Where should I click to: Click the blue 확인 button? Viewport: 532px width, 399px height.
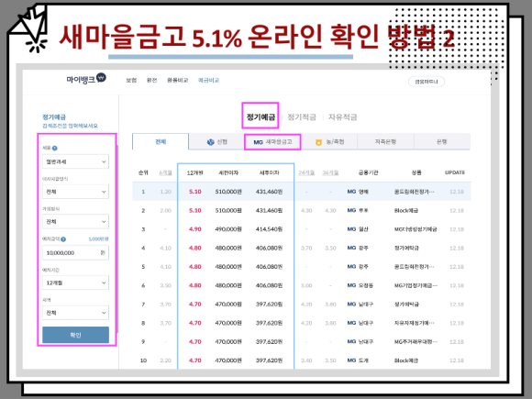(x=75, y=335)
